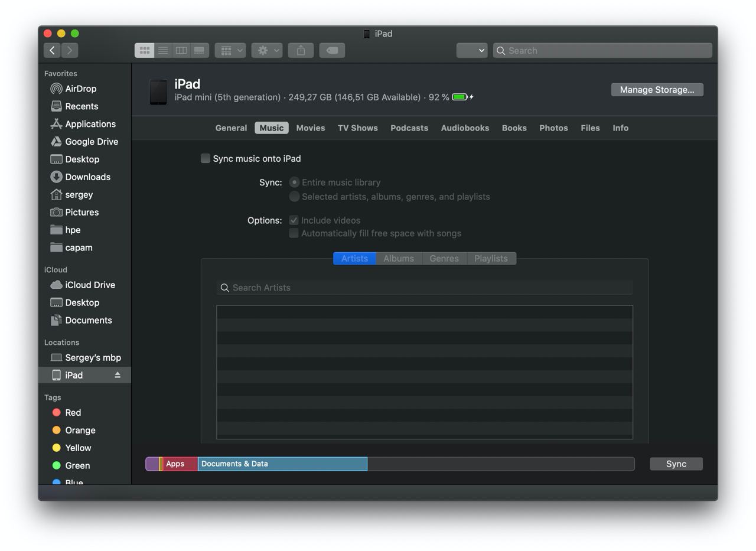Click the purple segment of storage bar
Image resolution: width=756 pixels, height=551 pixels.
[x=152, y=464]
